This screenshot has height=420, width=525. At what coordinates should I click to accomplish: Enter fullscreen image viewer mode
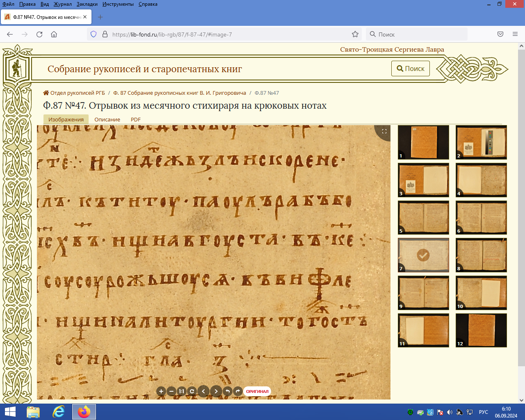point(384,131)
